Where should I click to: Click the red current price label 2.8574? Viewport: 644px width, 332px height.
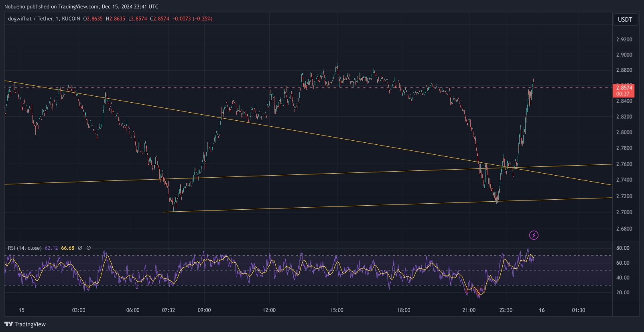(x=624, y=90)
